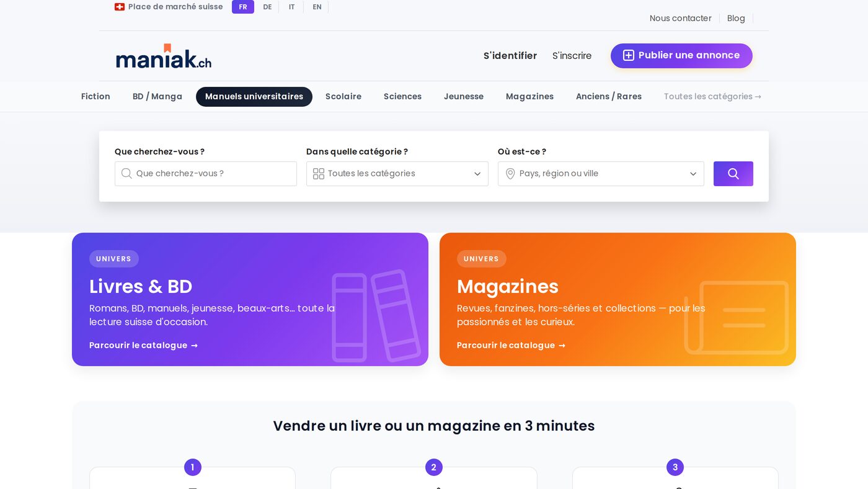This screenshot has height=489, width=868.
Task: Open the Pays, région ou ville dropdown
Action: 601,174
